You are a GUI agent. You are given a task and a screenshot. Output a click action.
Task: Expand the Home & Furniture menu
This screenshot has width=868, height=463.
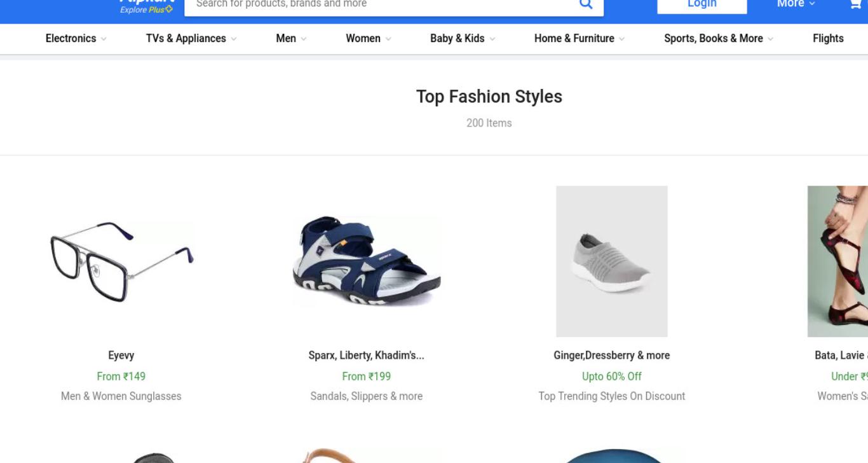click(x=580, y=38)
